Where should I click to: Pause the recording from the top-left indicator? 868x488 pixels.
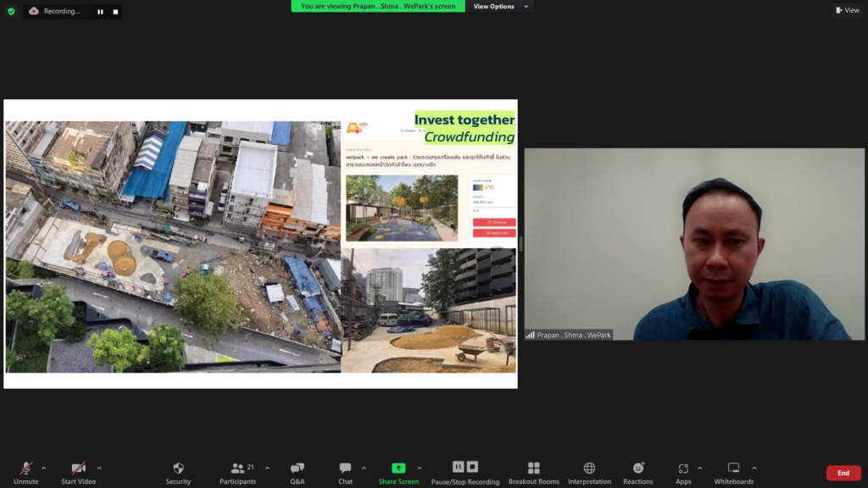100,12
